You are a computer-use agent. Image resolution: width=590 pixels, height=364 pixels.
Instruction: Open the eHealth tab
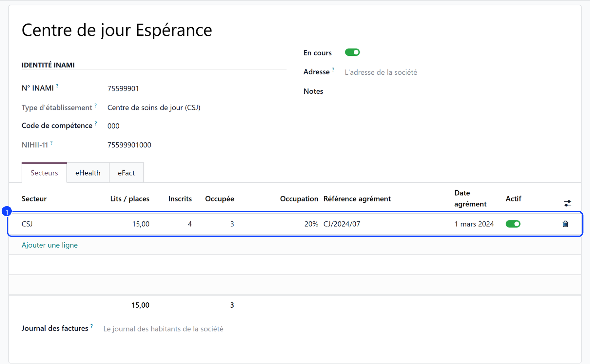[88, 173]
